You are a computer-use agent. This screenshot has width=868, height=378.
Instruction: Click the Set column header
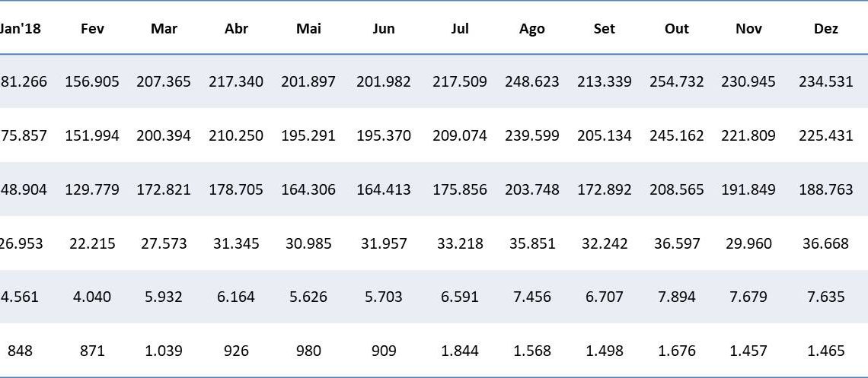(x=605, y=29)
